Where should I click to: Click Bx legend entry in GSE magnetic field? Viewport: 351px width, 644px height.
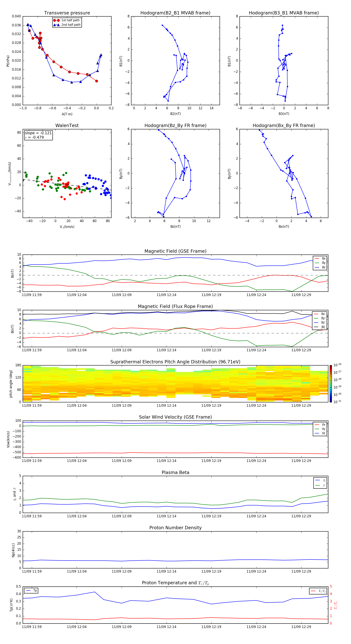320,259
